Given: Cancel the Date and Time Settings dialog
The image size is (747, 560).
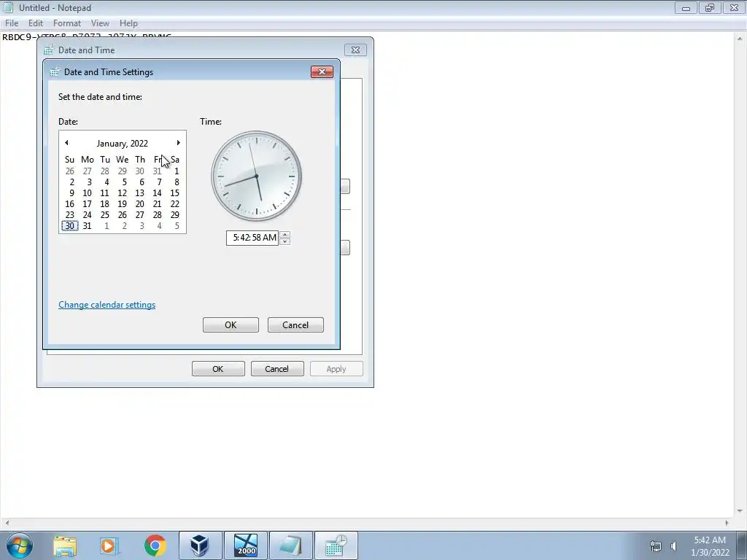Looking at the screenshot, I should click(x=295, y=324).
